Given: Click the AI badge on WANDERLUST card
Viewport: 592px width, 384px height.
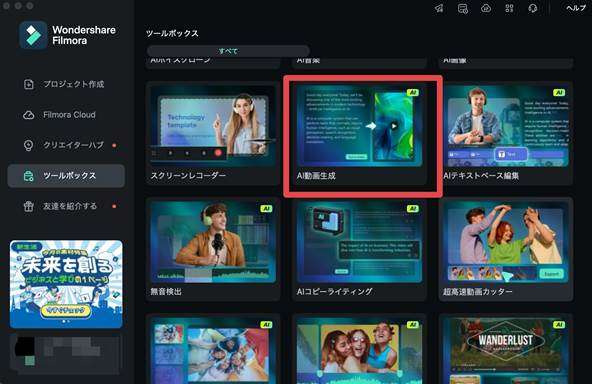Looking at the screenshot, I should 559,324.
